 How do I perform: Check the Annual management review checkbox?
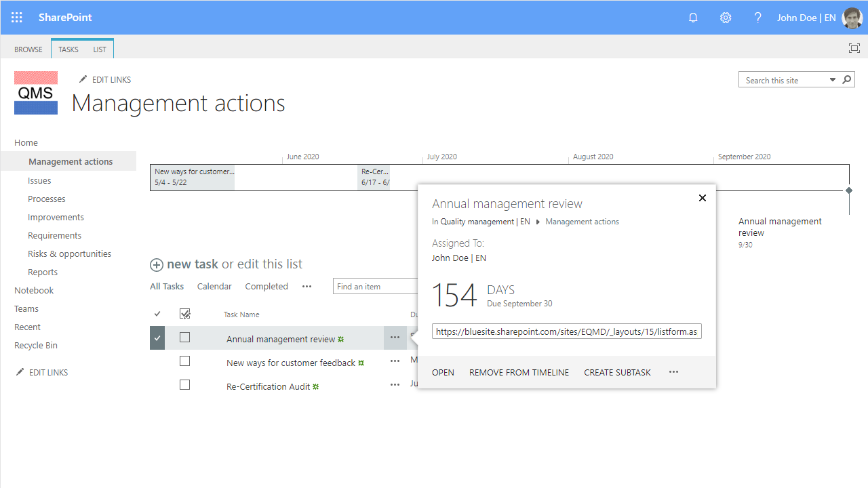coord(184,337)
